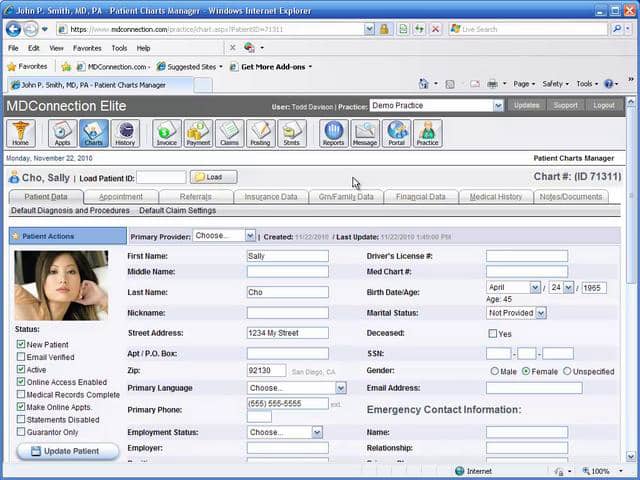Switch to the Financial Data tab
The height and width of the screenshot is (480, 640).
pyautogui.click(x=421, y=197)
